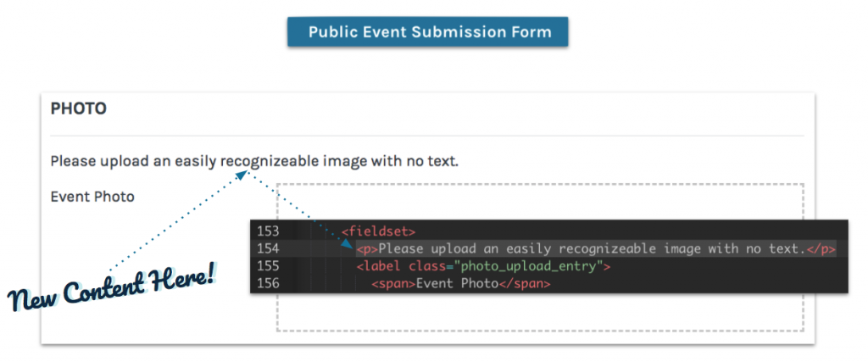Image resolution: width=868 pixels, height=362 pixels.
Task: Click the closing span tag on line 156
Action: 524,284
